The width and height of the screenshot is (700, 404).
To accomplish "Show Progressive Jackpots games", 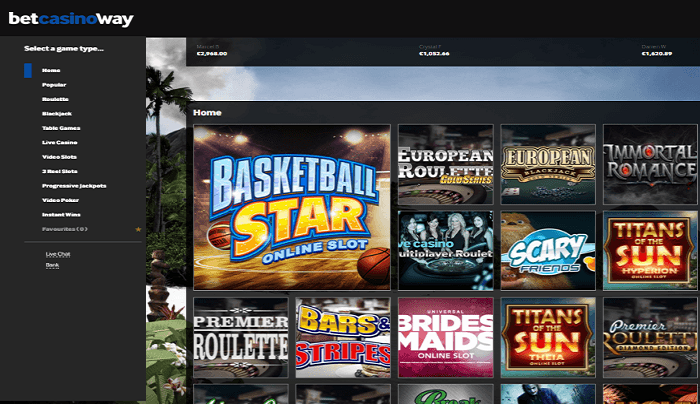I will [x=74, y=186].
